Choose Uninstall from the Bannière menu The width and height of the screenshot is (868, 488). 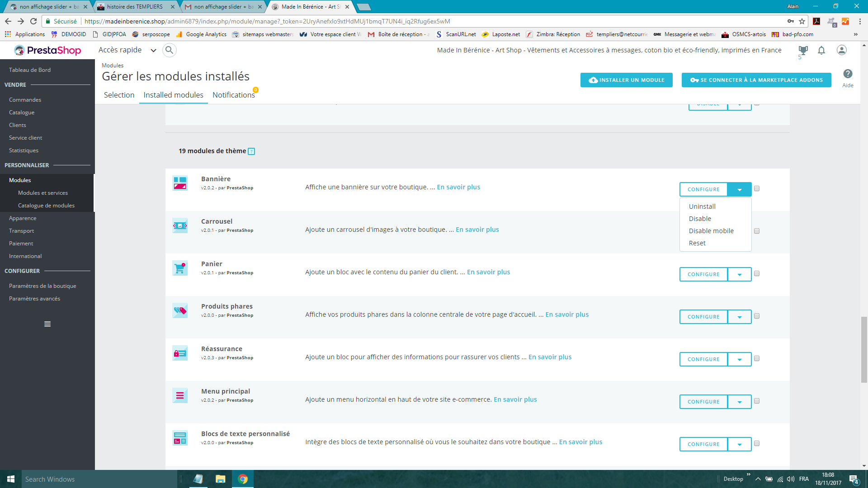[x=702, y=206]
